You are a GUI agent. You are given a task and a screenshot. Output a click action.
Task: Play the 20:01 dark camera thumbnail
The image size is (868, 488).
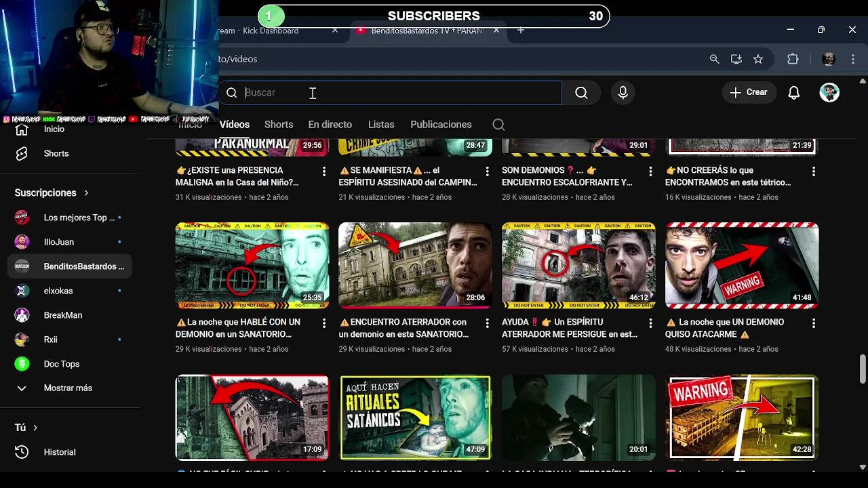pyautogui.click(x=578, y=418)
